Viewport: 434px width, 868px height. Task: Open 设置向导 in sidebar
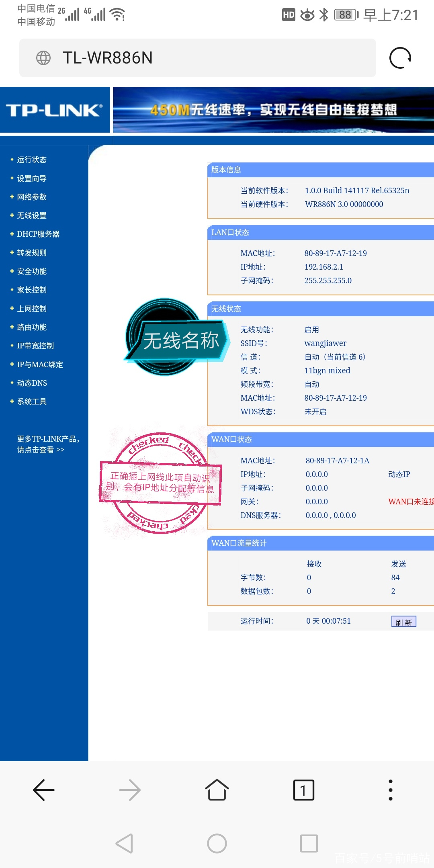click(x=32, y=178)
